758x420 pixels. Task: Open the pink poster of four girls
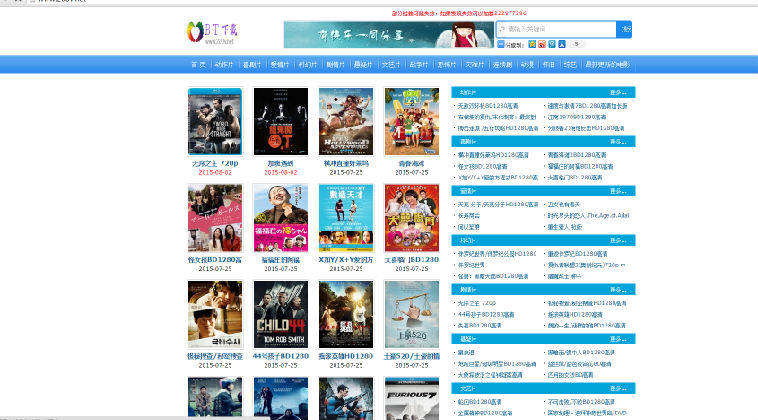click(x=215, y=217)
